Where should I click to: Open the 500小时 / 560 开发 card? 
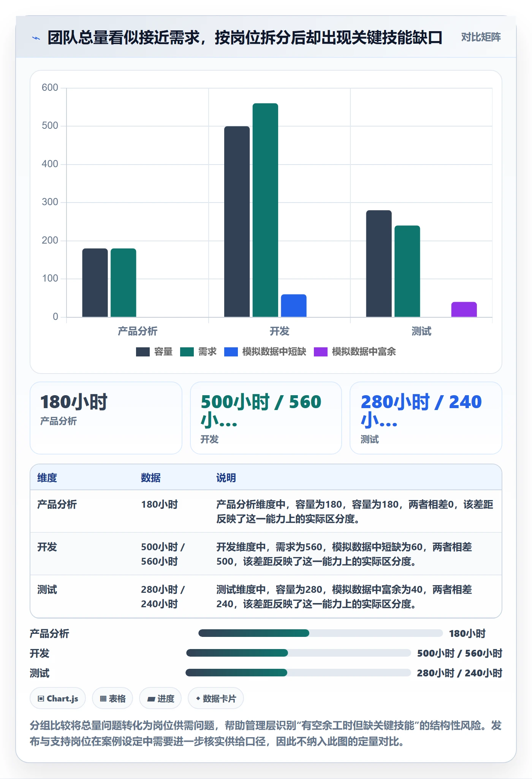(x=266, y=418)
